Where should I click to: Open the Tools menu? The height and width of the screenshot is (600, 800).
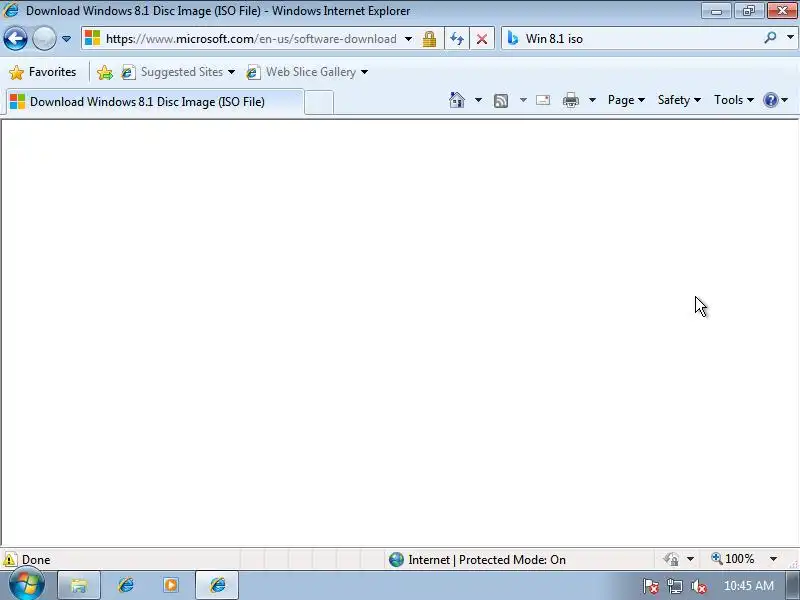click(734, 100)
